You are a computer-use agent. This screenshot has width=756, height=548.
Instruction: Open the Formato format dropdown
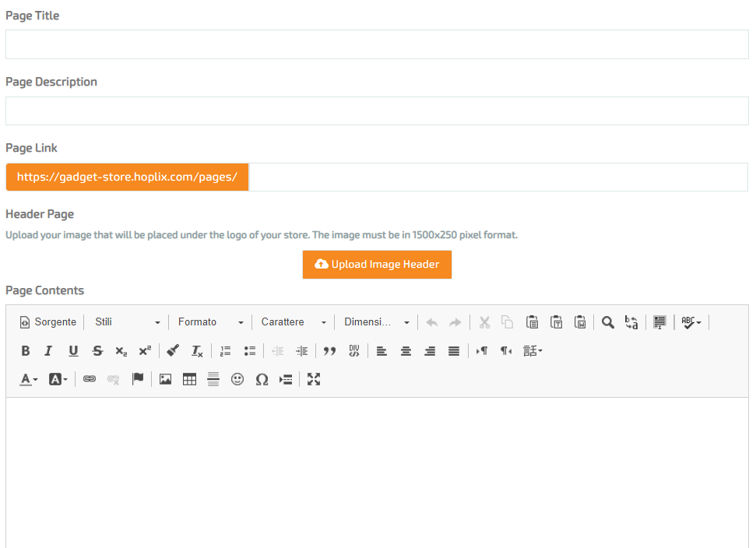(x=211, y=322)
